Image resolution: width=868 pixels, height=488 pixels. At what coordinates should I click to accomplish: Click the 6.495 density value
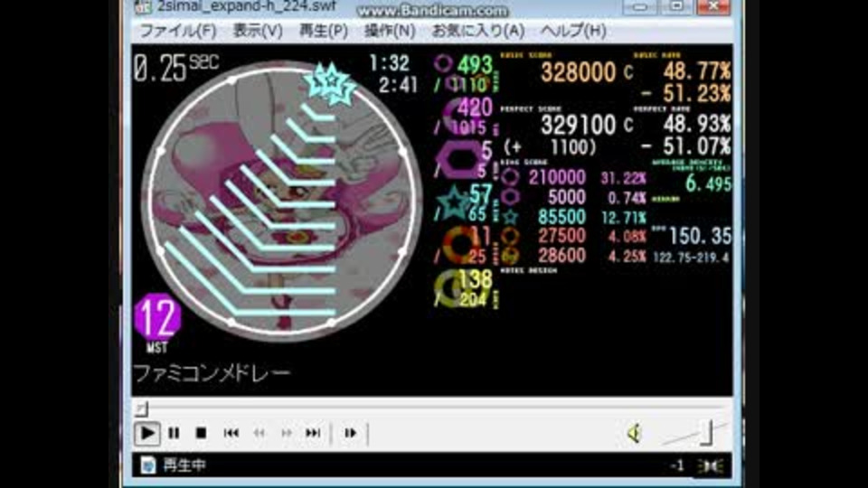click(708, 183)
